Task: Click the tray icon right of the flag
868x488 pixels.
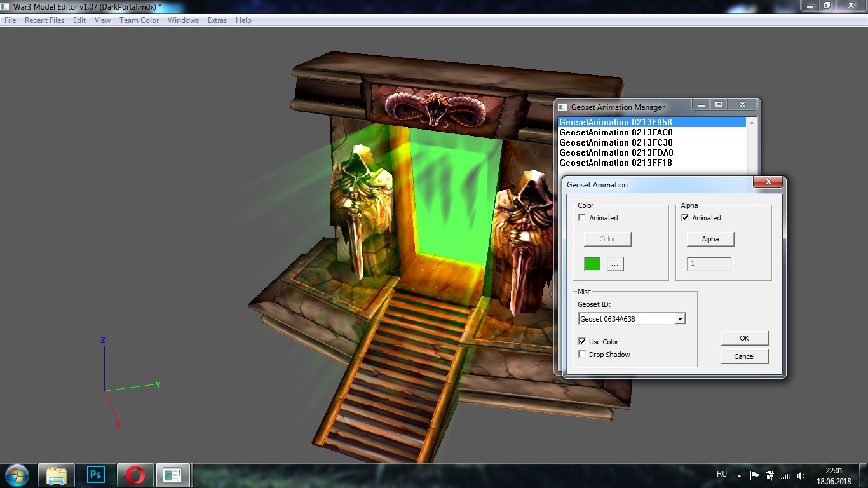Action: (x=770, y=475)
